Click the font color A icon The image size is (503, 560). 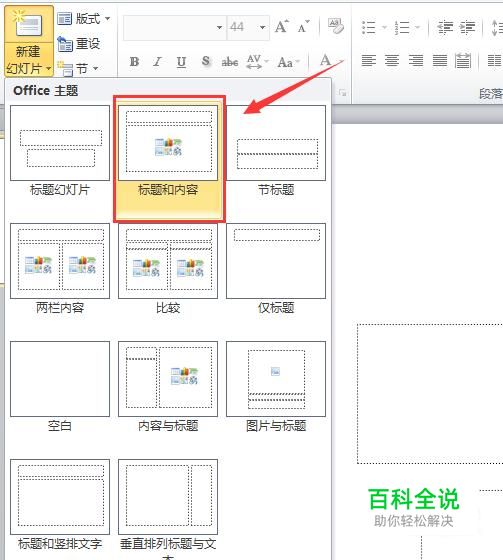[325, 61]
